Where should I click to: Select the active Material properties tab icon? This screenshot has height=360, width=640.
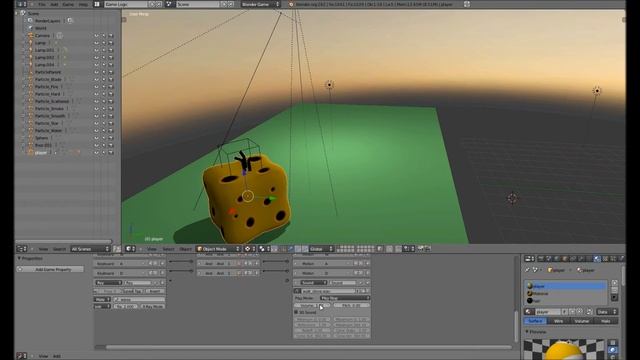coord(597,259)
